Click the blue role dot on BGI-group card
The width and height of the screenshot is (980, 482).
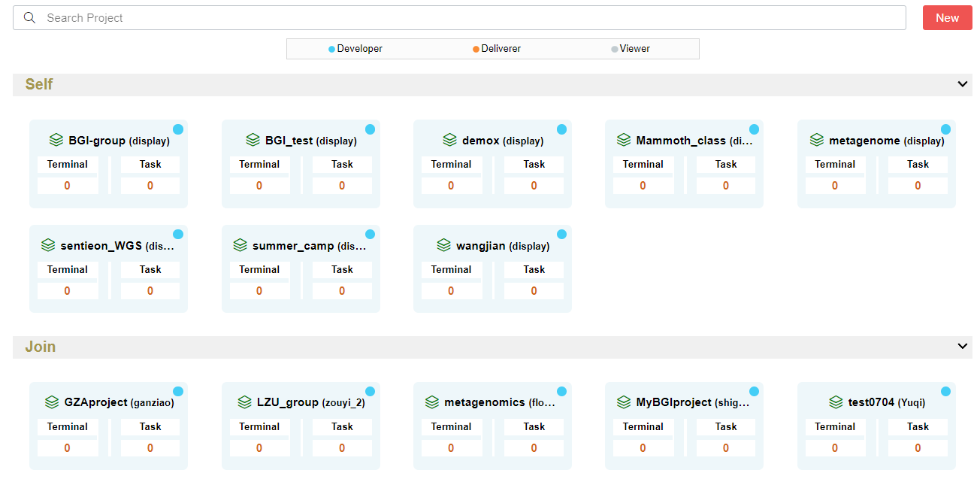click(x=178, y=129)
